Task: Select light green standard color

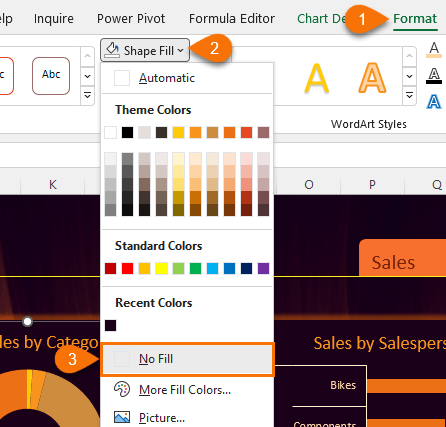Action: (x=178, y=268)
